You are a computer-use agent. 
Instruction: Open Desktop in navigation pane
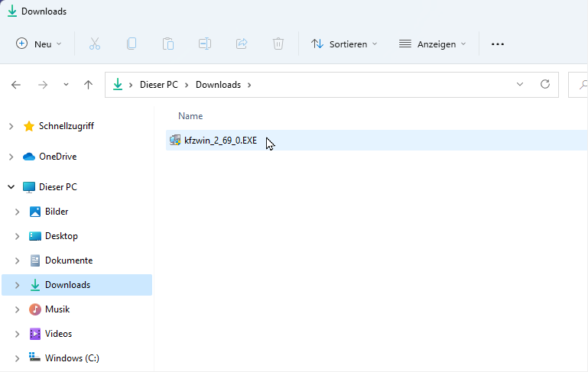click(61, 235)
